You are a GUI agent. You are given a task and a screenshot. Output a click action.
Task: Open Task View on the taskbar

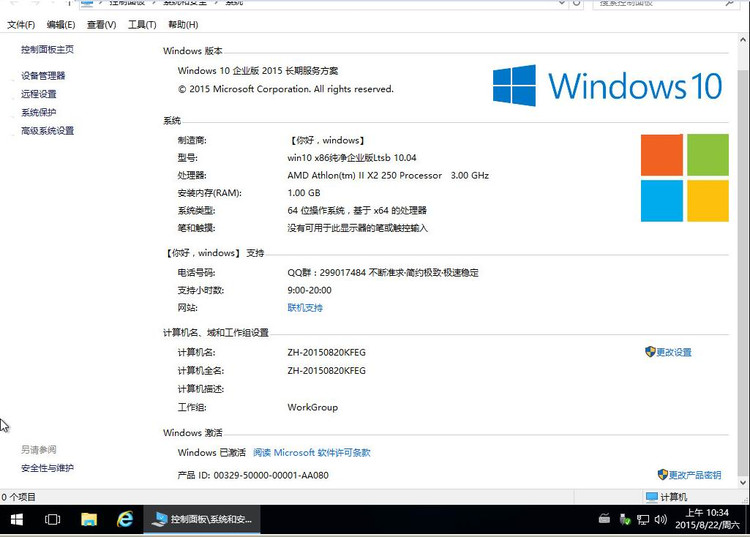pos(53,519)
